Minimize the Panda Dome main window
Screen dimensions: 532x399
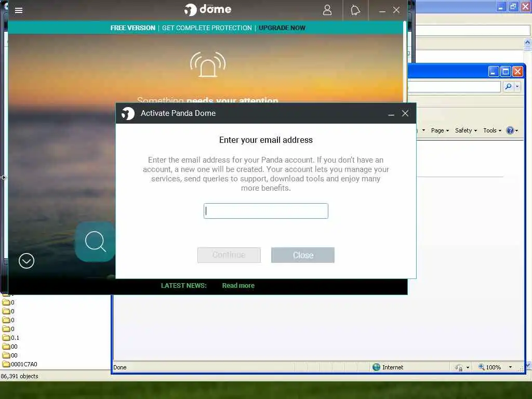[382, 10]
